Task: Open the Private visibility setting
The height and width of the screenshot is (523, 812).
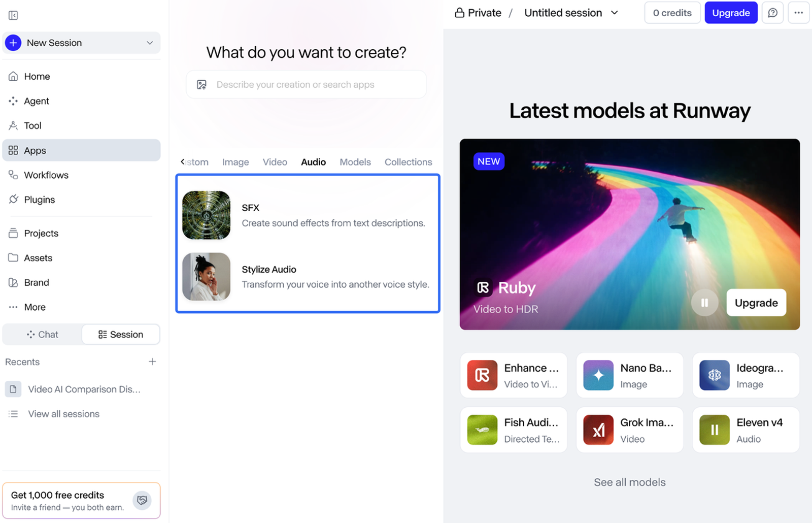Action: pos(478,13)
